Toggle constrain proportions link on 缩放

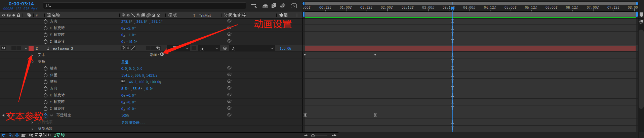pos(123,82)
